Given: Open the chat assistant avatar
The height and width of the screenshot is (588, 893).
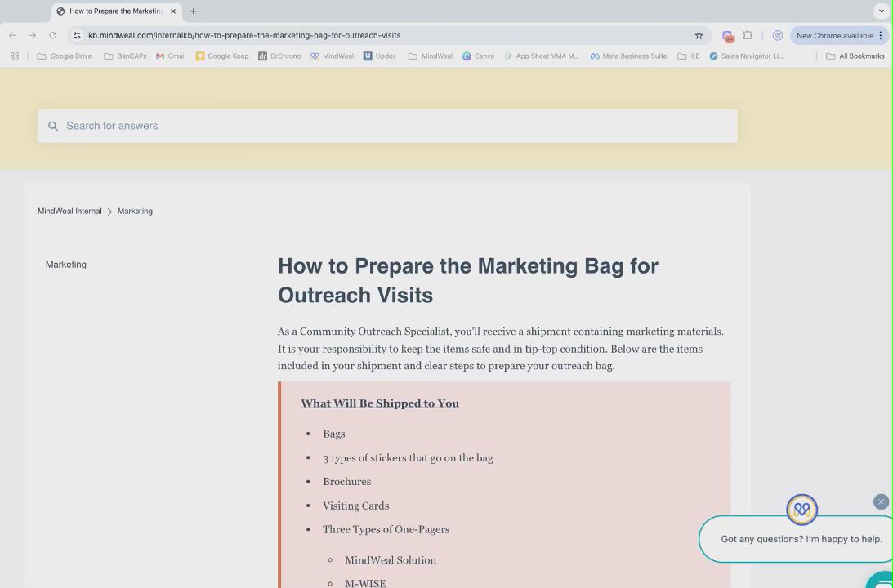Looking at the screenshot, I should pyautogui.click(x=801, y=510).
